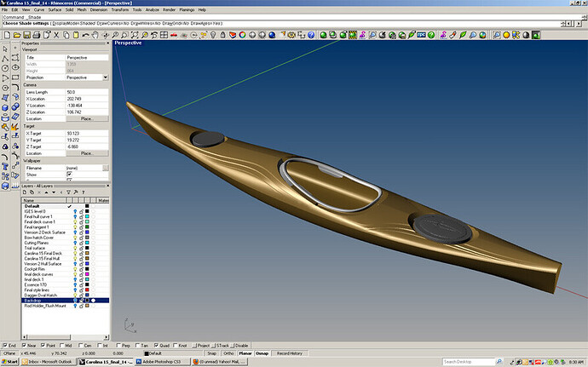Click the Target Location Place button
The image size is (588, 367).
click(x=87, y=153)
